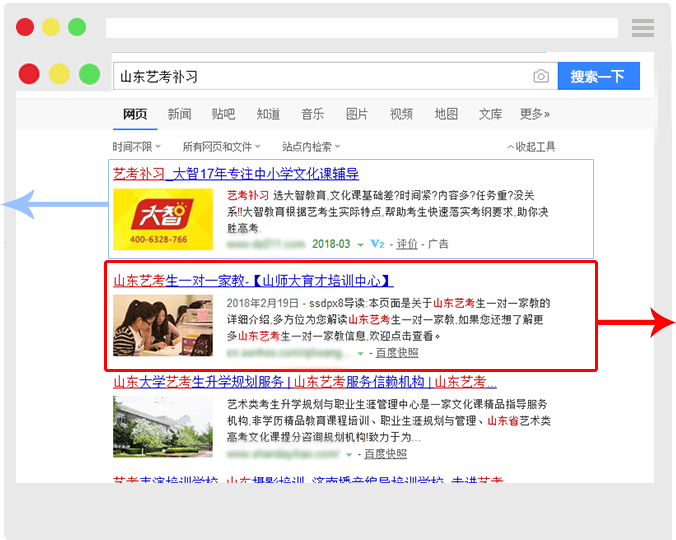The image size is (676, 540).
Task: Open 百度快照 for 山师大育才 result
Action: point(397,353)
